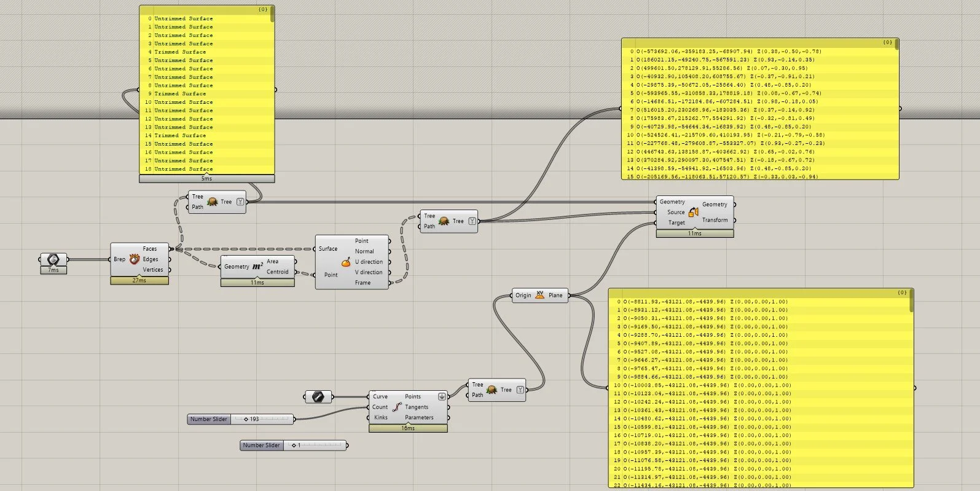Screen dimensions: 980x491
Task: Click the Brep input of Deconstruct Brep
Action: point(119,259)
